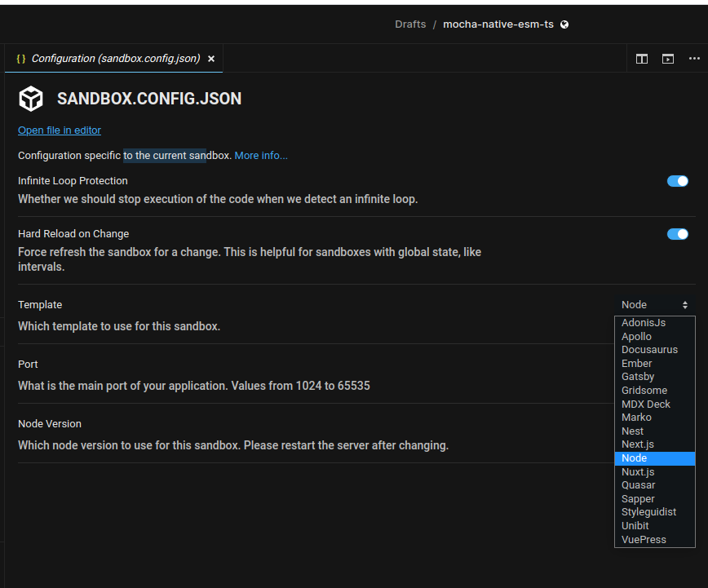The width and height of the screenshot is (708, 588).
Task: Choose Gridsome template option
Action: pos(654,390)
